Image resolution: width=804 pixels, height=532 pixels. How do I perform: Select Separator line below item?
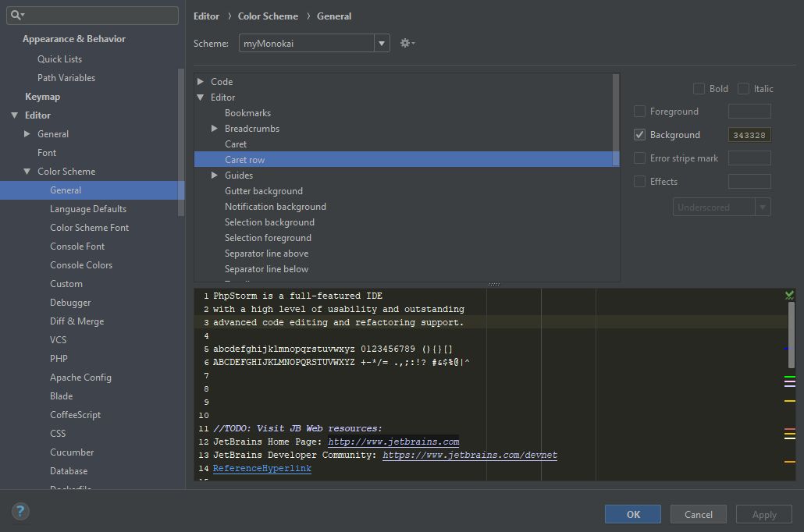point(267,269)
